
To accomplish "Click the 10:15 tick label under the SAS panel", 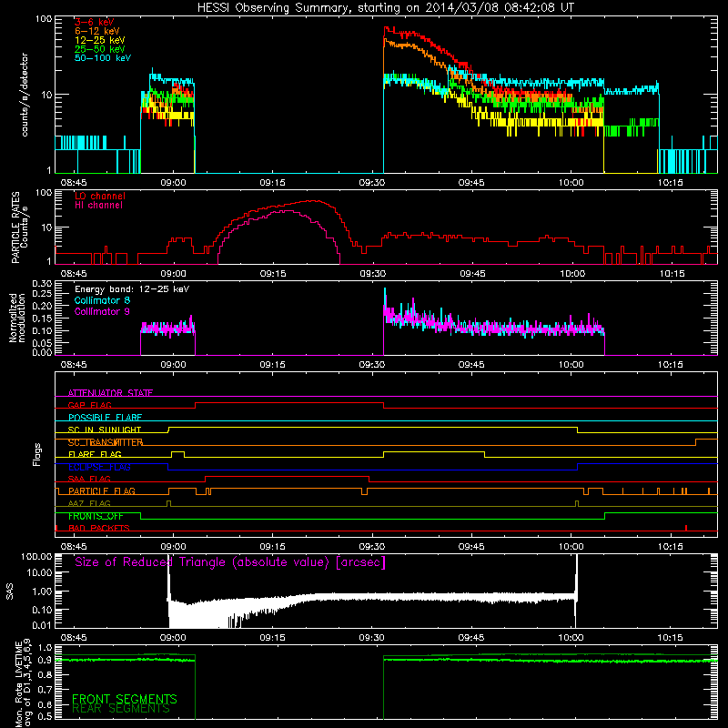I will tap(670, 638).
